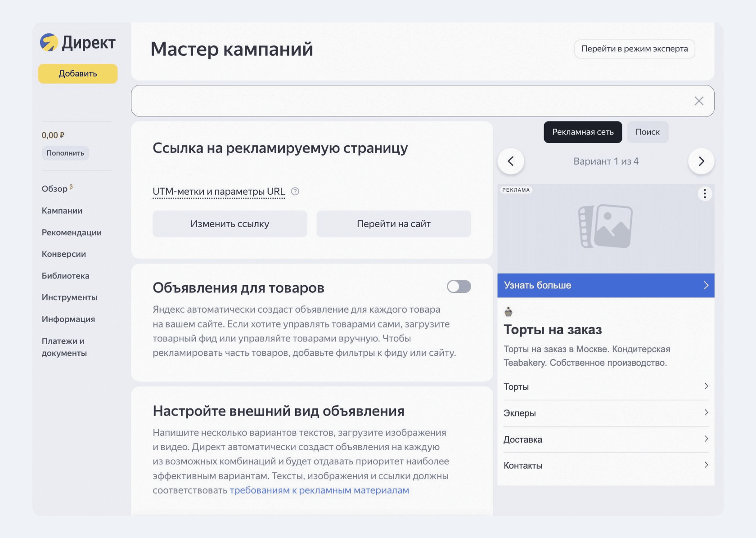Open Рекомендации in the sidebar
The image size is (756, 538).
coord(72,233)
